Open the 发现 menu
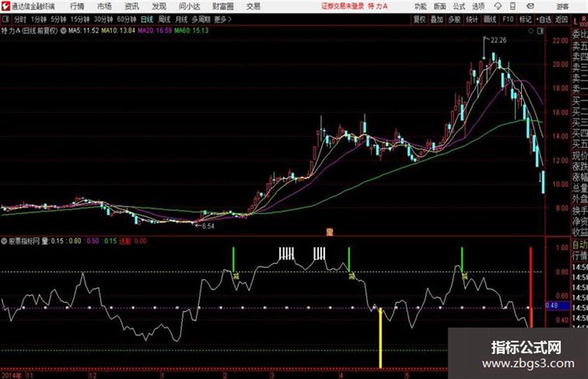Screen dimensions: 588x379 pos(159,6)
